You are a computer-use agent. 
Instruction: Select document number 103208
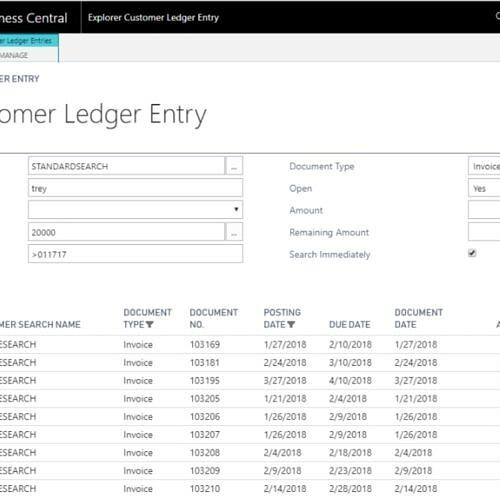click(x=205, y=452)
